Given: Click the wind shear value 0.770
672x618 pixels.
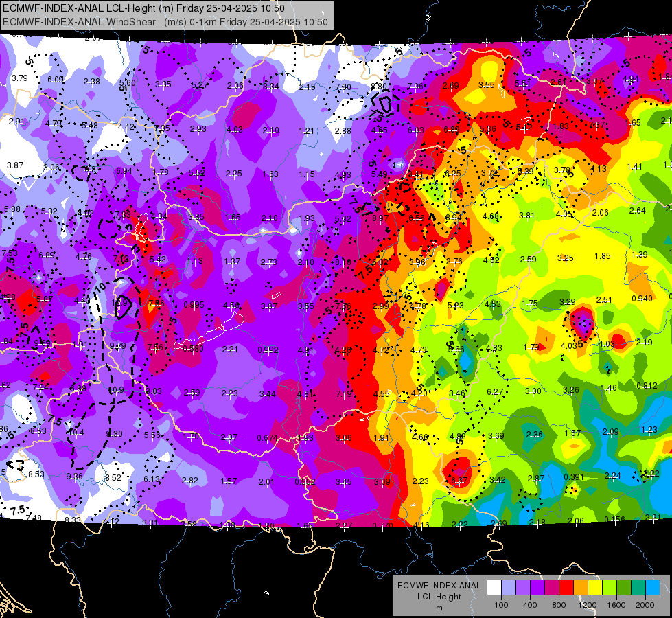Looking at the screenshot, I should point(383,526).
